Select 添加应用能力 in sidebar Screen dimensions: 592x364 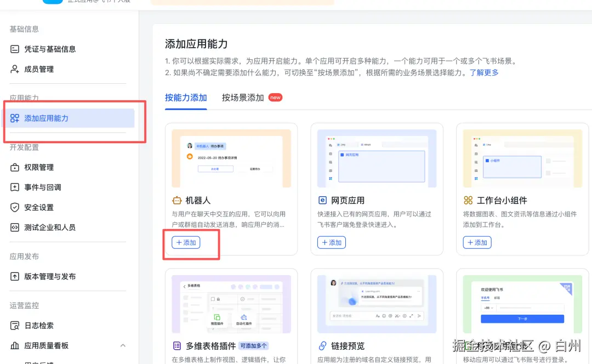70,118
